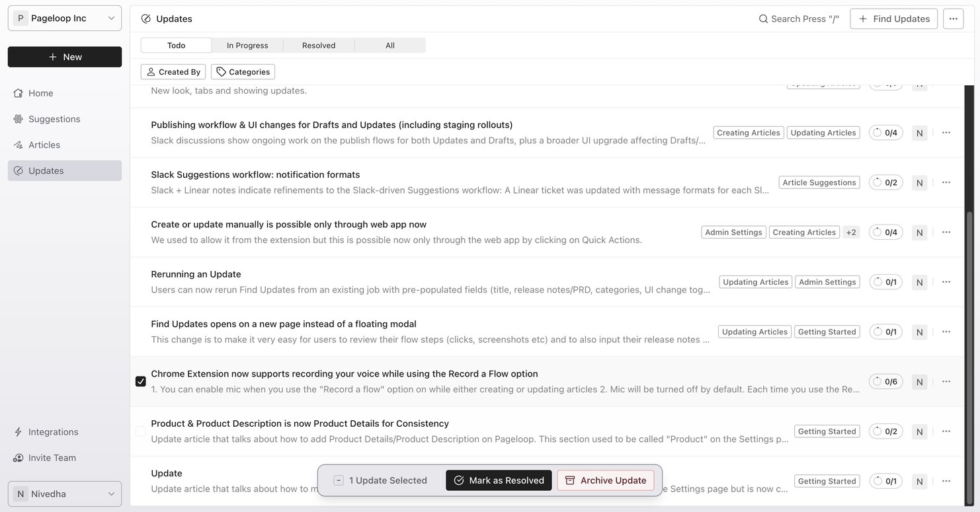Switch to the In Progress tab

coord(247,45)
